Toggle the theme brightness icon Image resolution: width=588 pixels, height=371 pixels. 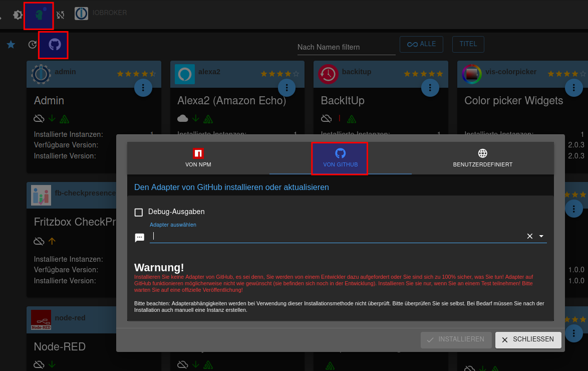click(x=18, y=15)
